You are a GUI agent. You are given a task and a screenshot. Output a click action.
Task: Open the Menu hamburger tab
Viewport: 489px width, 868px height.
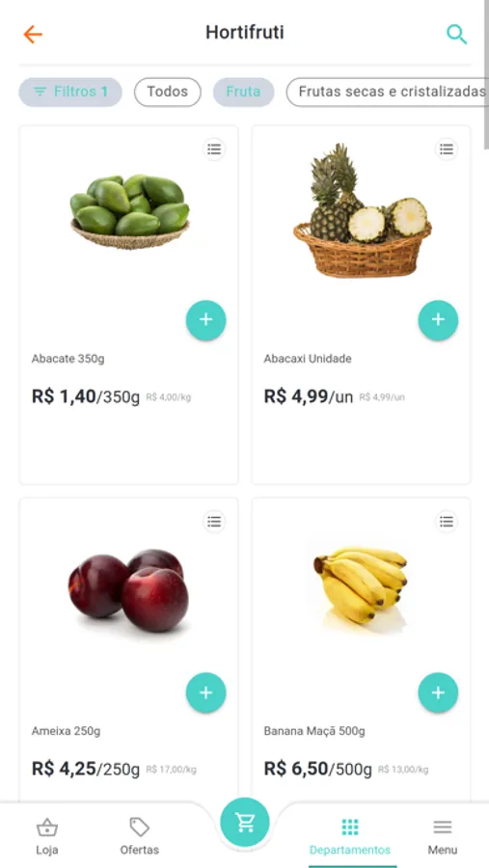(x=443, y=836)
